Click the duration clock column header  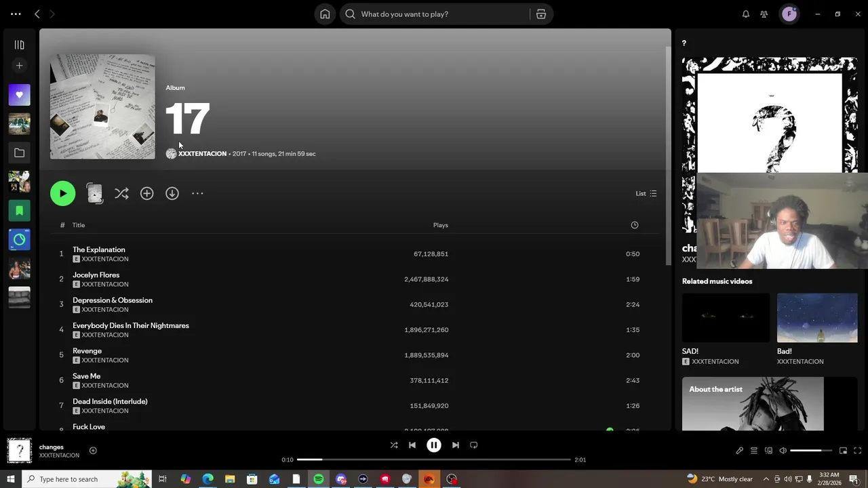[635, 225]
